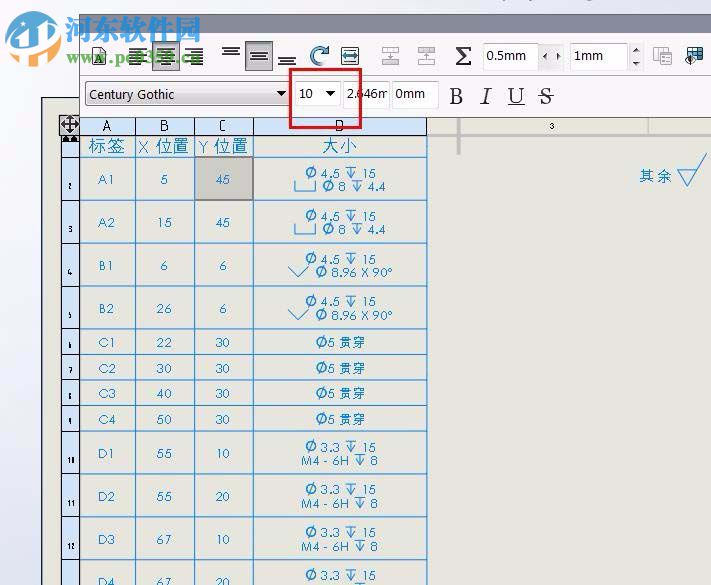Image resolution: width=711 pixels, height=585 pixels.
Task: Select column header A
Action: tap(107, 126)
